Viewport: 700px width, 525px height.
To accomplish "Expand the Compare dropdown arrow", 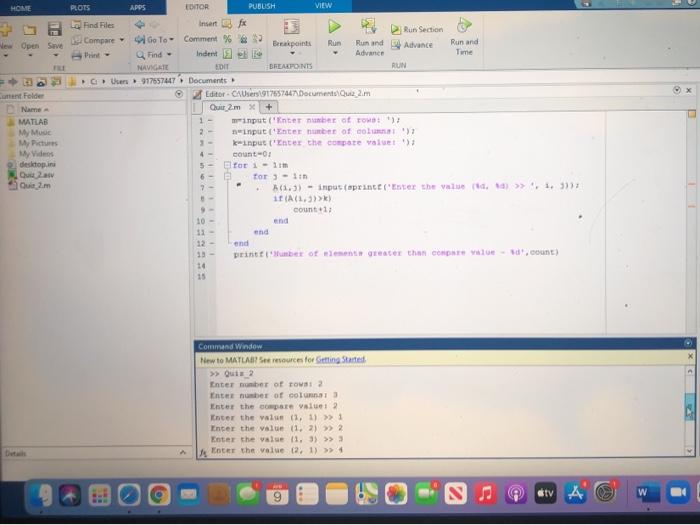I will 122,40.
